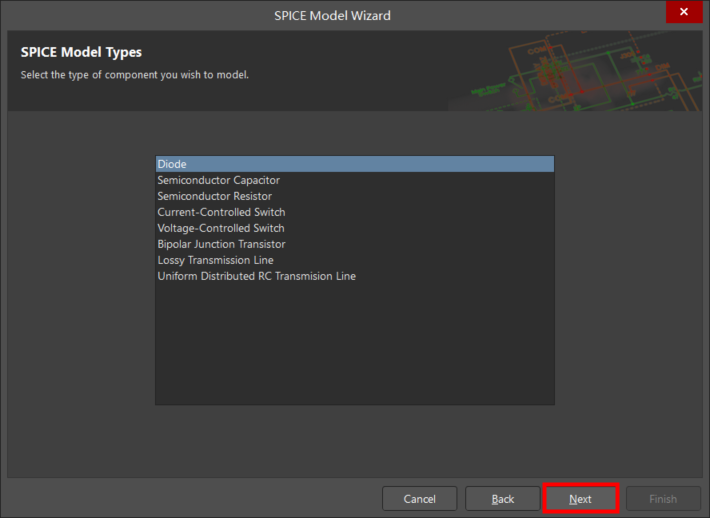Select Voltage-Controlled Switch model type
710x518 pixels.
click(x=221, y=228)
